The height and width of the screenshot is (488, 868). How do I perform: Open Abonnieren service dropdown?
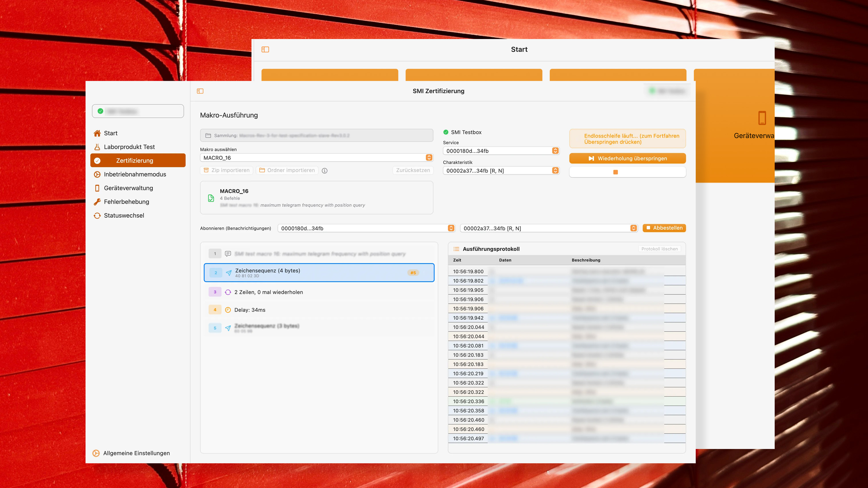tap(366, 228)
